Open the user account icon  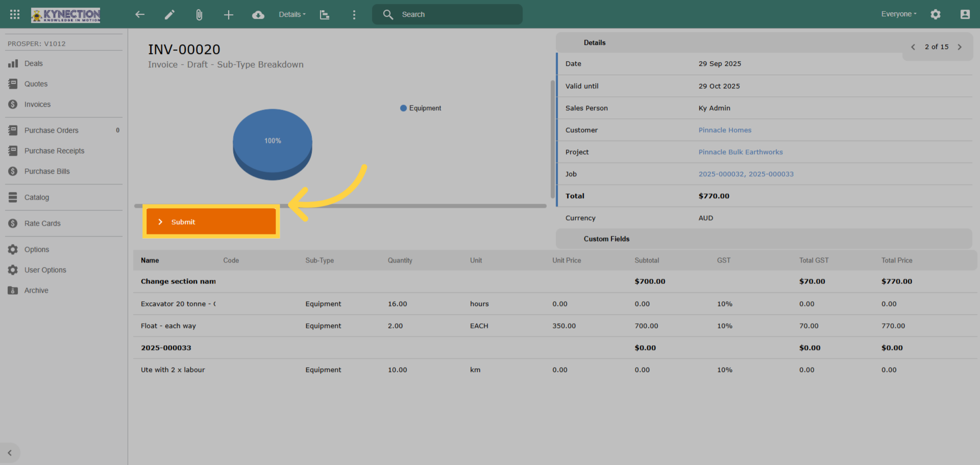pyautogui.click(x=965, y=14)
